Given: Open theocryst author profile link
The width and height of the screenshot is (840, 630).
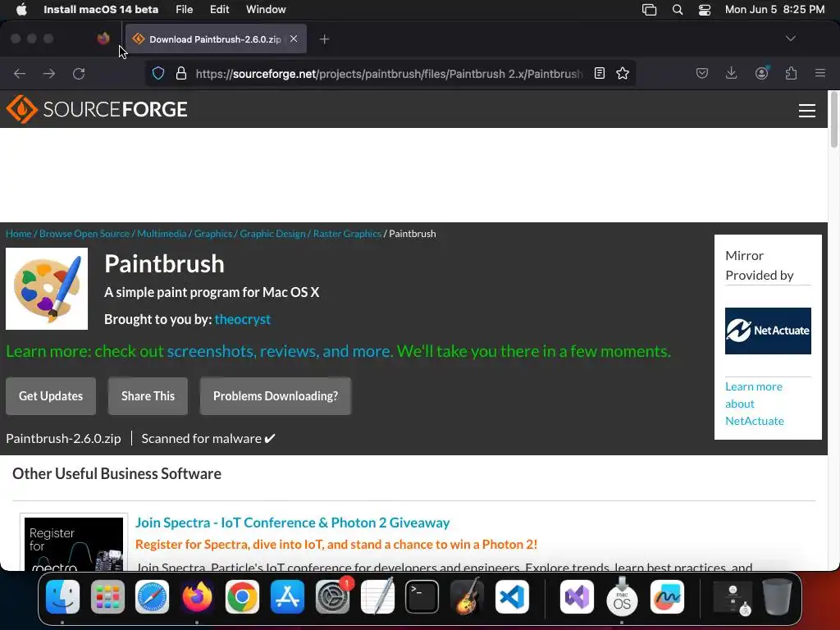Looking at the screenshot, I should pyautogui.click(x=243, y=319).
